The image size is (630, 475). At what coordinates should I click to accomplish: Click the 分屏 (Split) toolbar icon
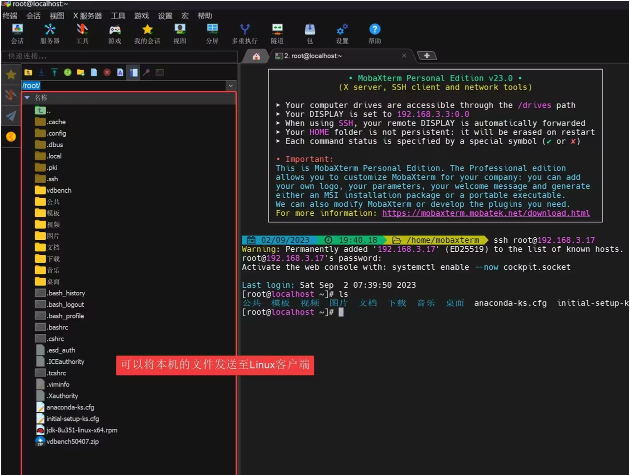[212, 33]
